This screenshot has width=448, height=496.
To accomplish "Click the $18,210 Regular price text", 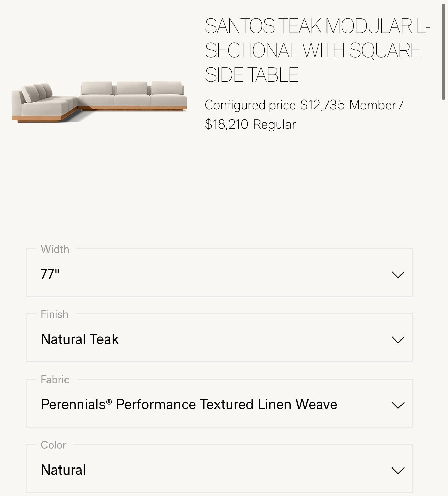I will [250, 125].
